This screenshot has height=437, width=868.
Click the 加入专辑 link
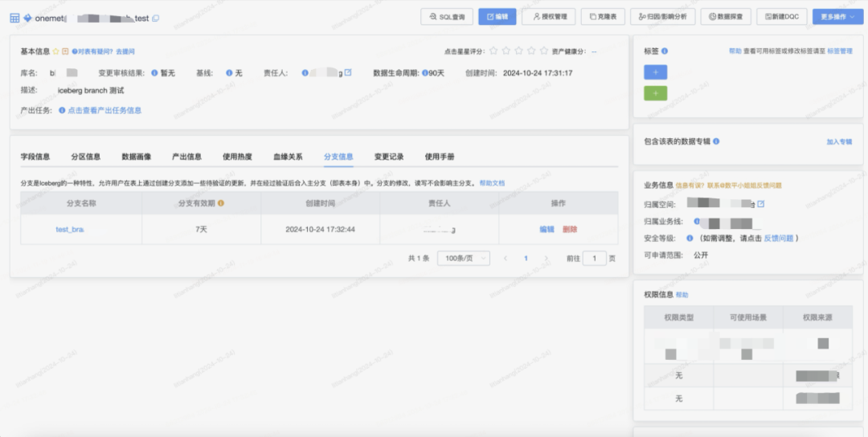coord(839,142)
